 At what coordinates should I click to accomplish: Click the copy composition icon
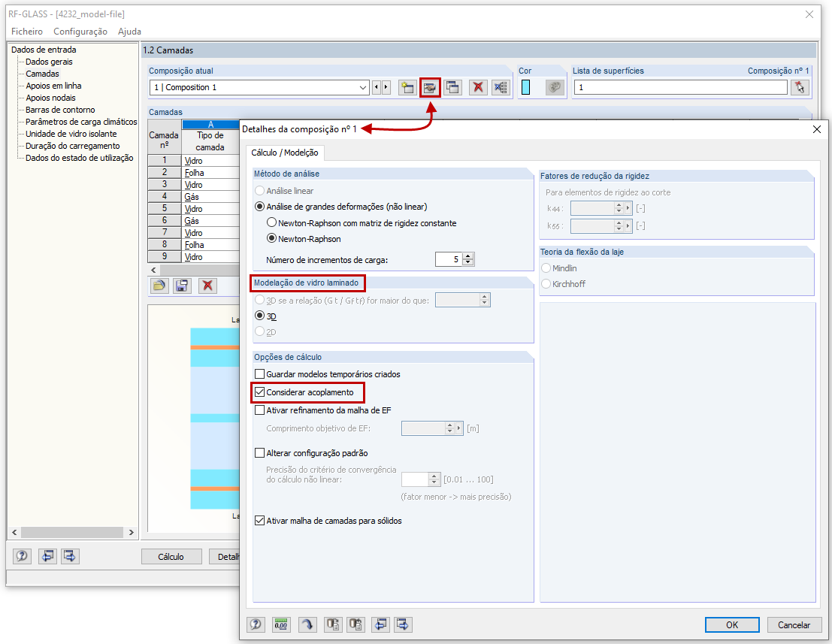(452, 87)
